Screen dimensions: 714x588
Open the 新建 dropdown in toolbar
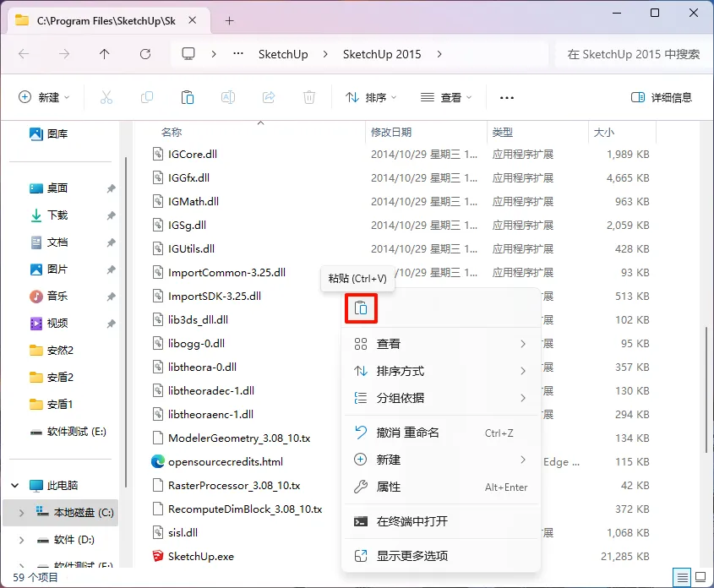click(44, 97)
